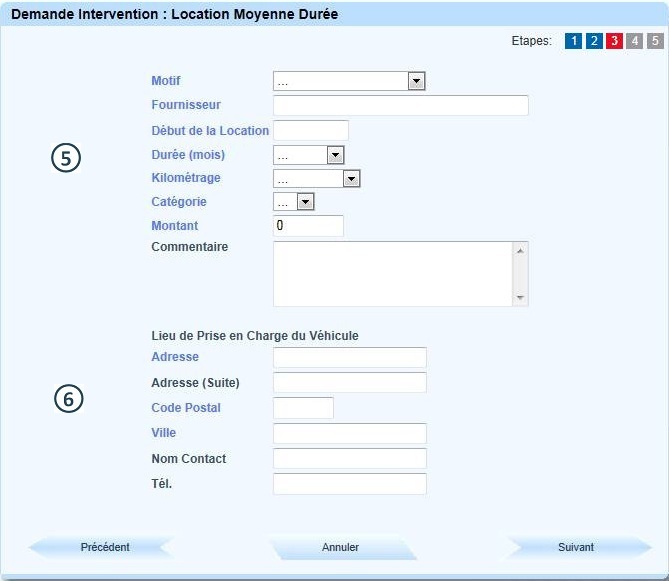669x581 pixels.
Task: Click the Ville input field
Action: coord(349,433)
